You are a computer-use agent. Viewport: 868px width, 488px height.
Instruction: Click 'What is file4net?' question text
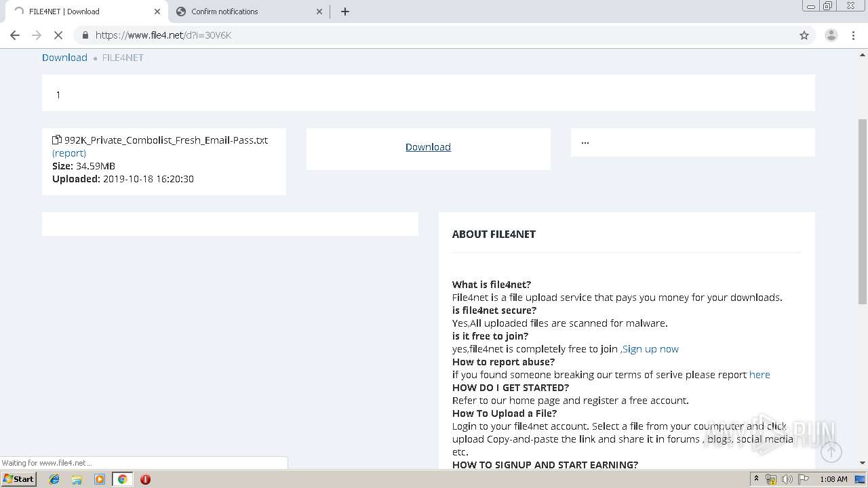point(492,285)
